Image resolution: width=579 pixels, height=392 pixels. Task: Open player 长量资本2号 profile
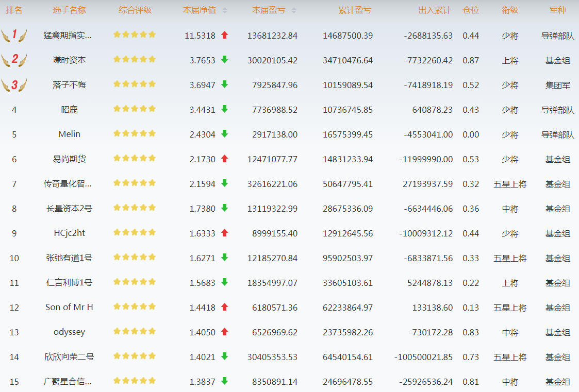[69, 208]
